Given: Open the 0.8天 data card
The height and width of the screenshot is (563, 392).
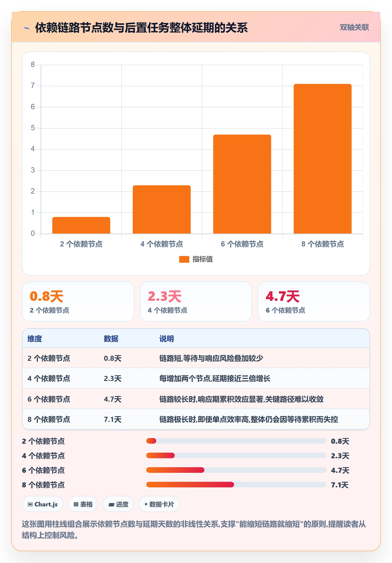Looking at the screenshot, I should pyautogui.click(x=78, y=301).
